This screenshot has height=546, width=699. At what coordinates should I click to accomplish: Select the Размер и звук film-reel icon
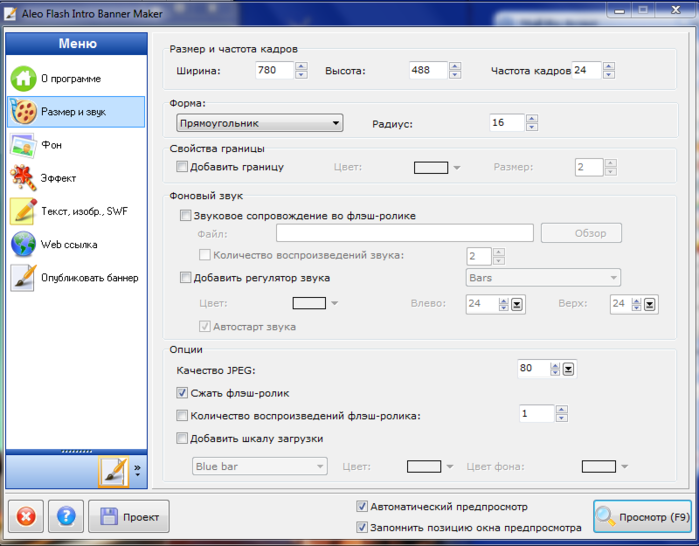point(23,112)
